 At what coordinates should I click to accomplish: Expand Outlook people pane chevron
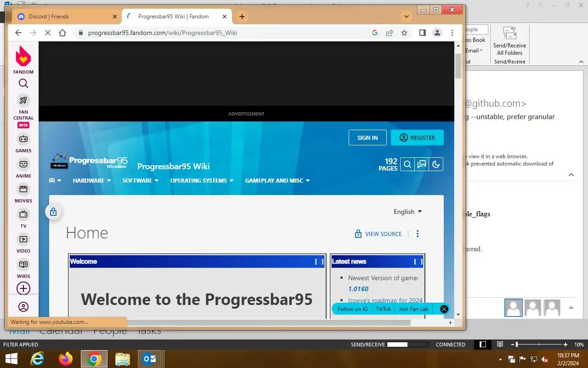click(571, 308)
